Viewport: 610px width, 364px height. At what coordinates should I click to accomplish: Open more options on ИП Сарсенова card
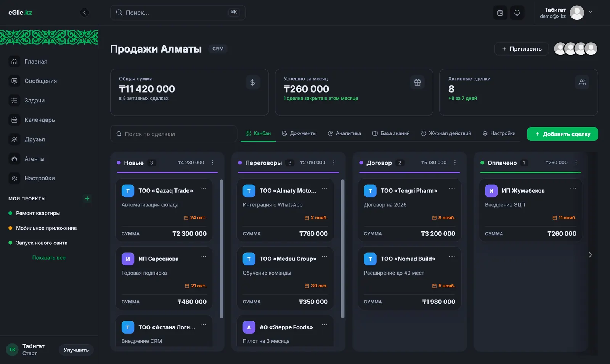tap(203, 257)
